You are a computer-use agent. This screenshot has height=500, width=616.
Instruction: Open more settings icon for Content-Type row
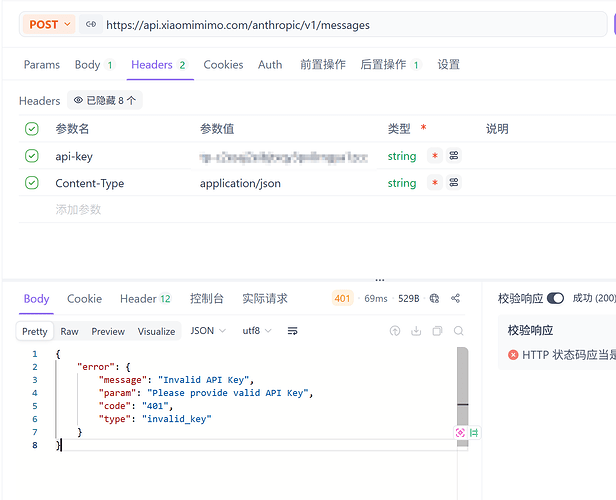click(x=454, y=182)
